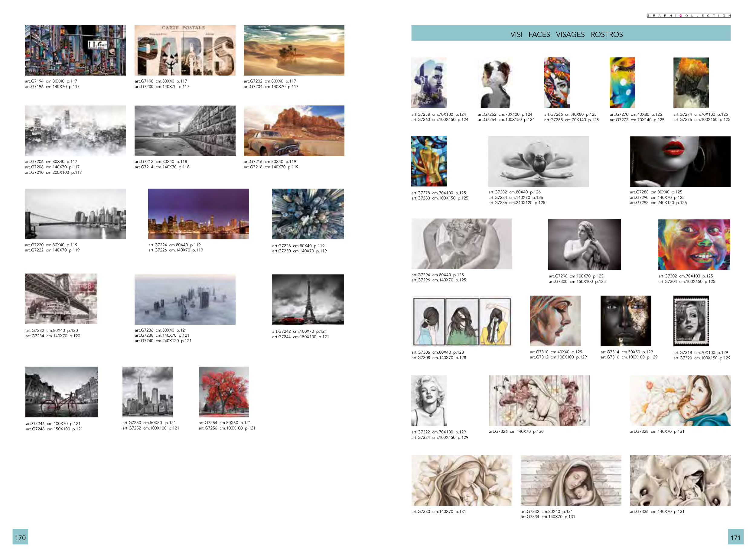This screenshot has width=756, height=554.
Task: Click the Marilyn Monroe sketch portrait
Action: pos(429,400)
